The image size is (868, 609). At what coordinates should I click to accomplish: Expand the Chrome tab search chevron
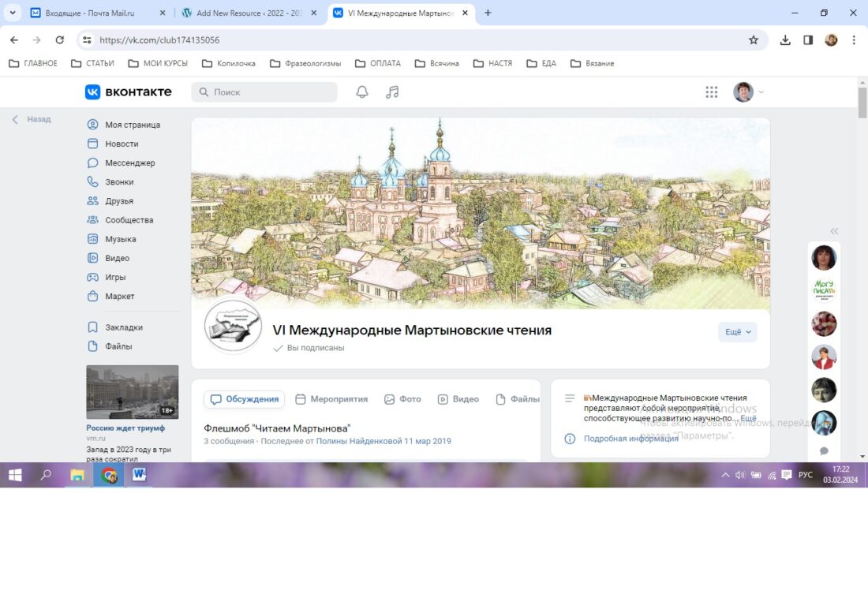tap(13, 13)
